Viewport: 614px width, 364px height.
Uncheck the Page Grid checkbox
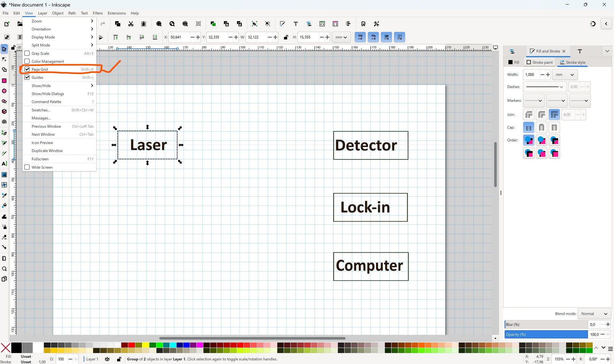27,69
